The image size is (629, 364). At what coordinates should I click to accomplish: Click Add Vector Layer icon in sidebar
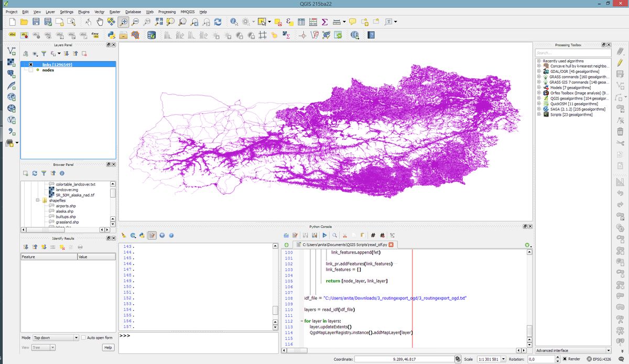(x=11, y=51)
